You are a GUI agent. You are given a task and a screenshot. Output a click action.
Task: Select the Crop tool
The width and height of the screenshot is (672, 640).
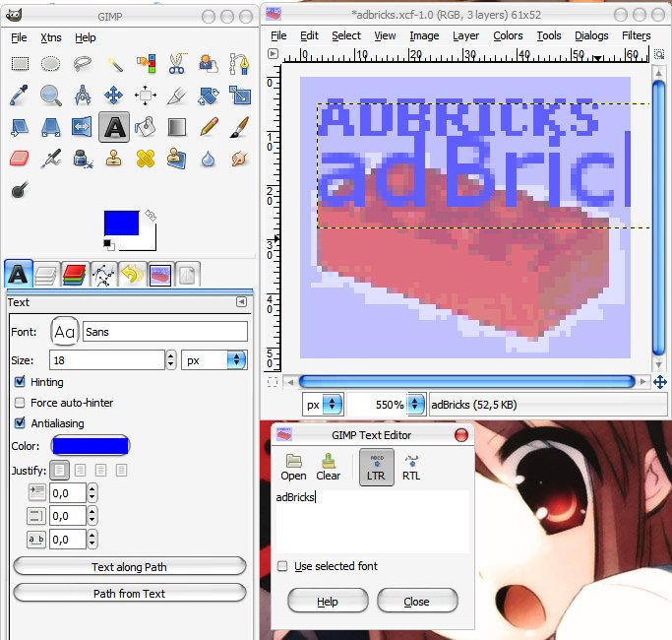click(x=177, y=96)
